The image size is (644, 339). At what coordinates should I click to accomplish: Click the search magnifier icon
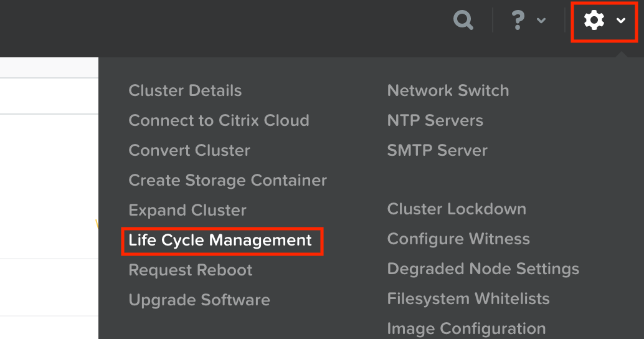pyautogui.click(x=463, y=21)
